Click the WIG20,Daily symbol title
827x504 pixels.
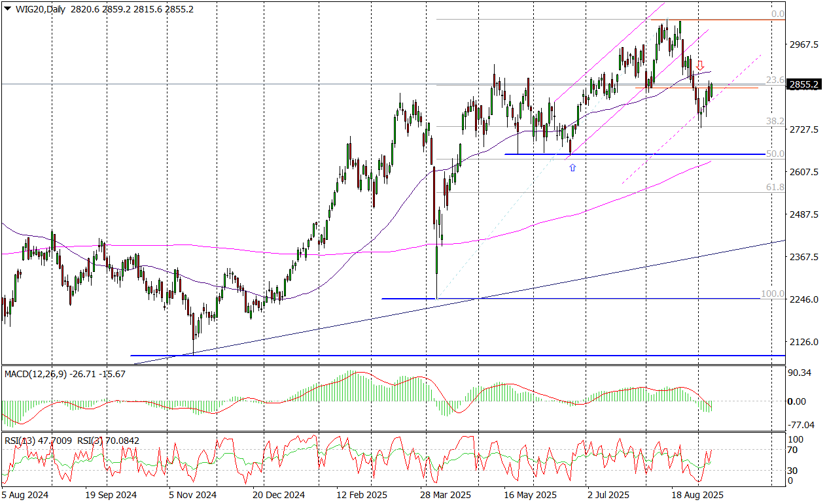(x=39, y=9)
